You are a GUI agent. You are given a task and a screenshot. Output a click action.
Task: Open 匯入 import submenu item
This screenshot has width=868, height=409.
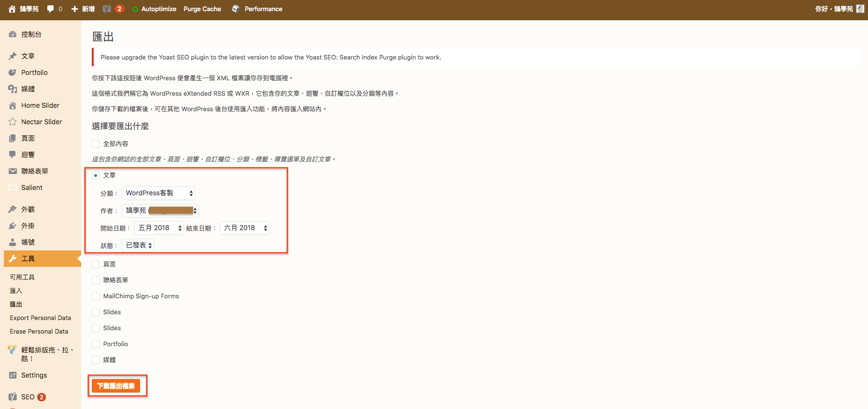16,291
